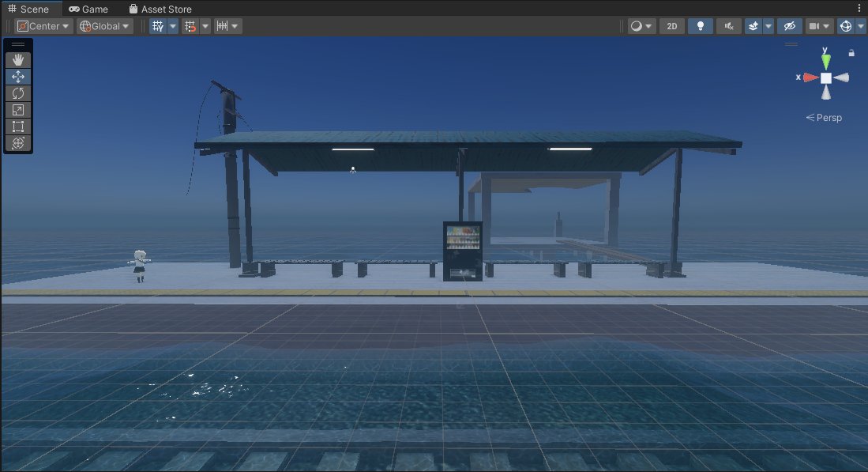868x472 pixels.
Task: Open the Asset Store tab
Action: (x=160, y=9)
